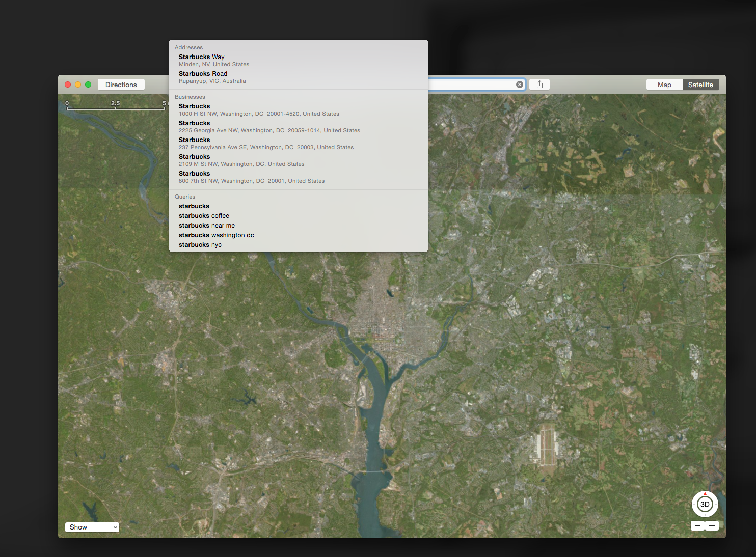Pick the "starbucks nyc" query suggestion
756x557 pixels.
click(299, 245)
